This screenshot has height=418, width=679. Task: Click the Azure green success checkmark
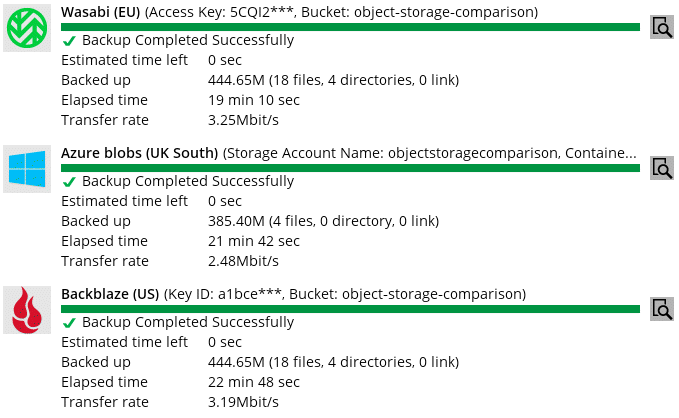[x=69, y=182]
